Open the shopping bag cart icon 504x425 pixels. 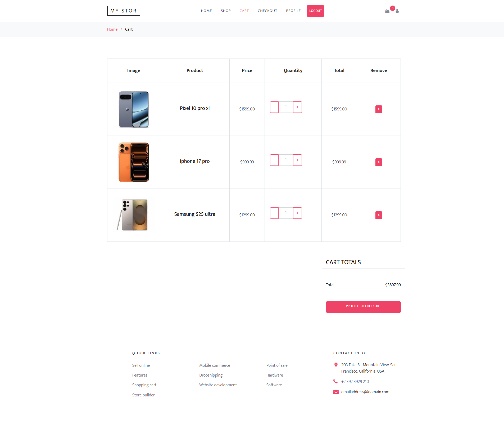point(387,11)
